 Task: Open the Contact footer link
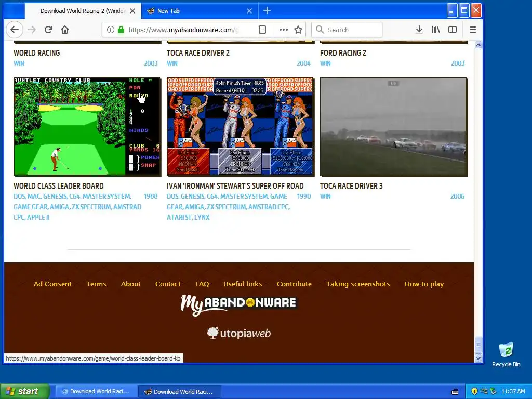168,284
